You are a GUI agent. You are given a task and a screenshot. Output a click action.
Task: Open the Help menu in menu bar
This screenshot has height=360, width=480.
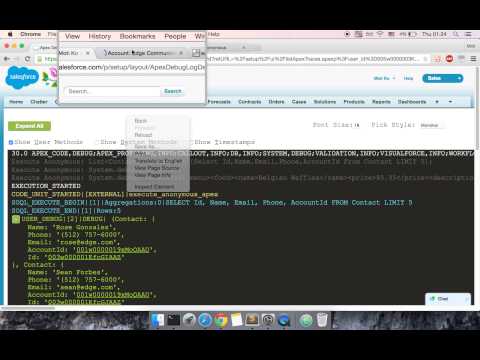coord(214,34)
